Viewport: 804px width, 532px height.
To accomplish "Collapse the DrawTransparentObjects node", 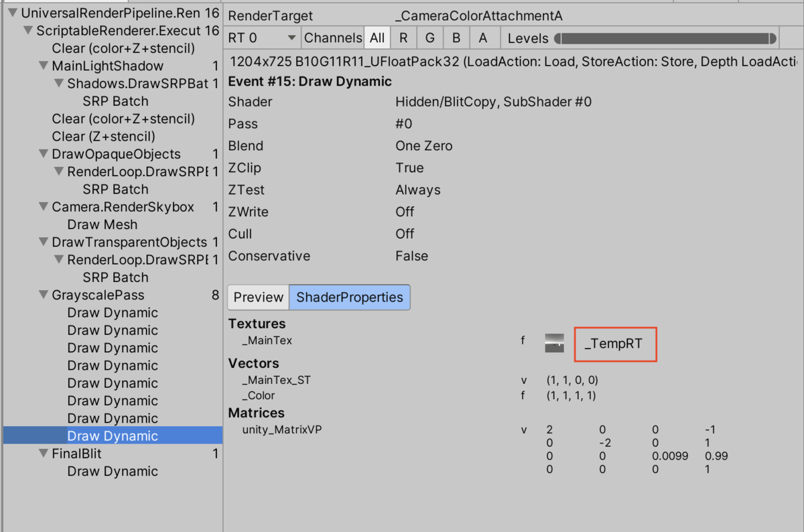I will click(44, 242).
